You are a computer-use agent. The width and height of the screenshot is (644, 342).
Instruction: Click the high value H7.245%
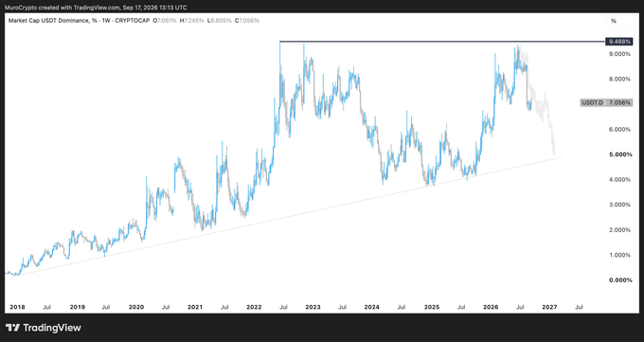click(192, 21)
